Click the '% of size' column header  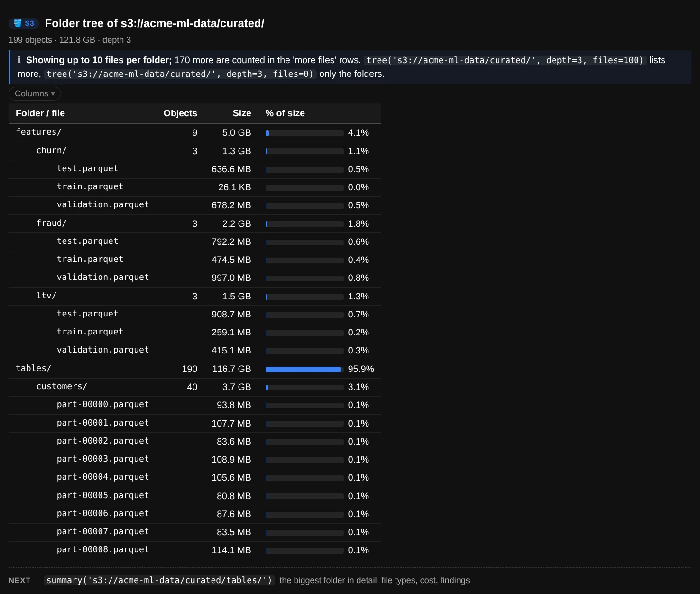[285, 113]
